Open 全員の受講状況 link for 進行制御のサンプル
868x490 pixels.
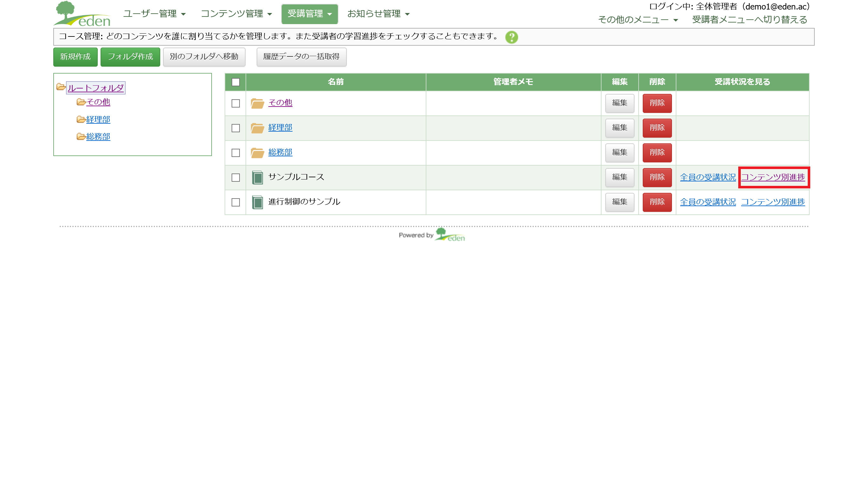[707, 202]
